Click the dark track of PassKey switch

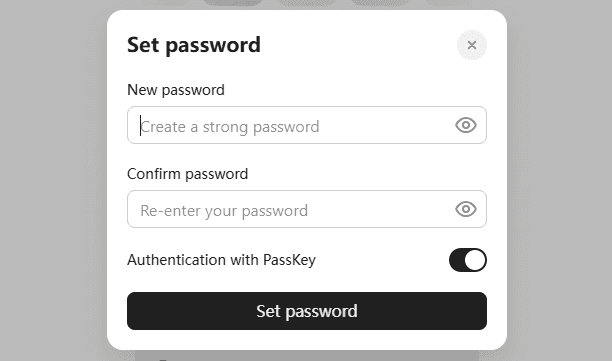(457, 260)
